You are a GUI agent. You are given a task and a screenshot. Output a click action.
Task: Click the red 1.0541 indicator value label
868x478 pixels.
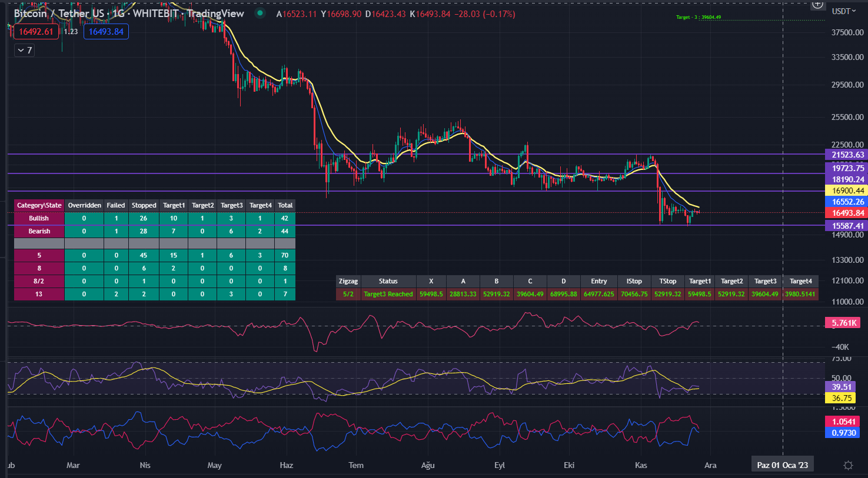[x=843, y=422]
